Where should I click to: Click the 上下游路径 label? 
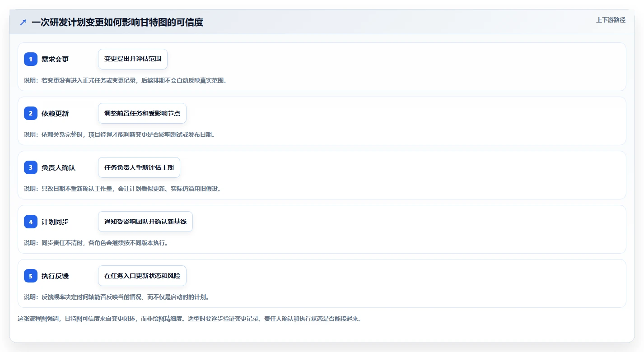[611, 20]
